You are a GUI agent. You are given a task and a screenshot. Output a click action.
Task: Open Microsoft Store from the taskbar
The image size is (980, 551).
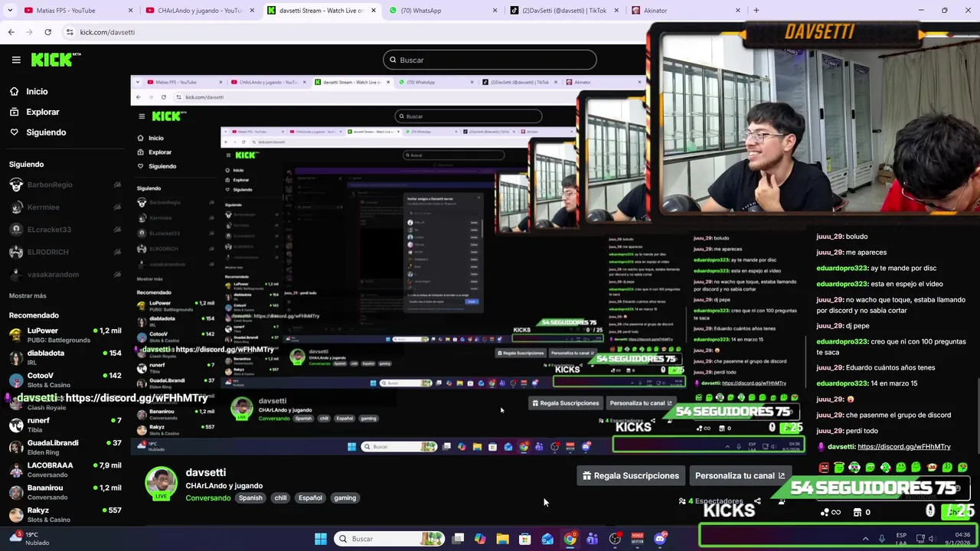tap(525, 539)
